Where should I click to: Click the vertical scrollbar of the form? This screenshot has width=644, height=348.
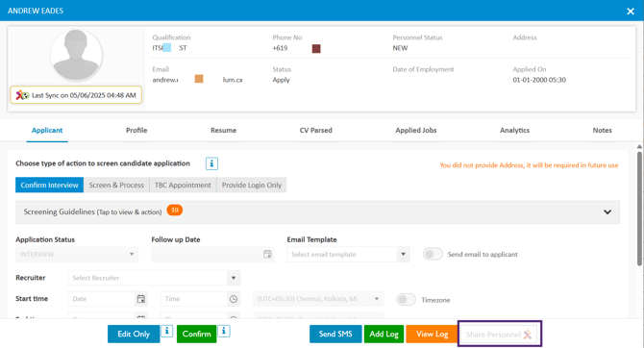coord(639,209)
